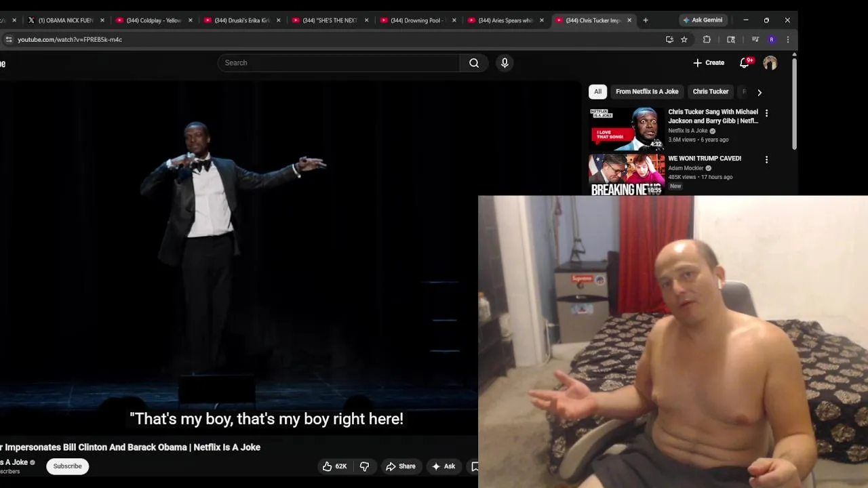868x488 pixels.
Task: Switch to the Druski's Erika Kirk tab
Action: pos(242,20)
